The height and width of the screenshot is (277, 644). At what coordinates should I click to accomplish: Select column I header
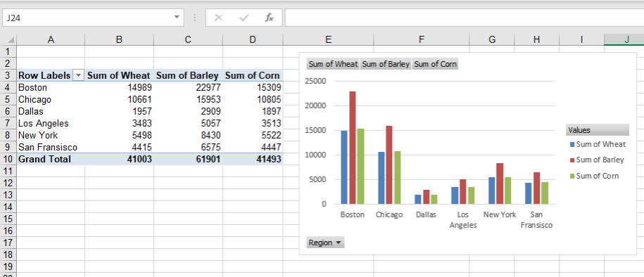tap(581, 39)
